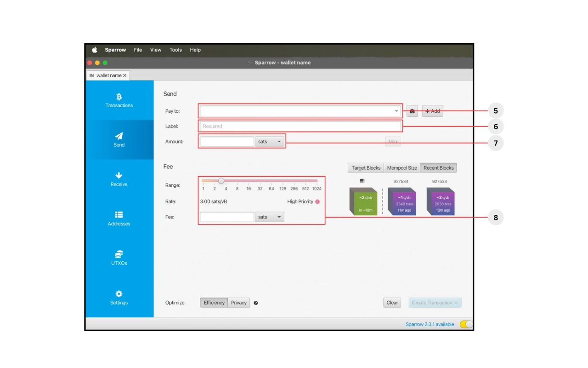Open wallet Settings gear in sidebar
Screen dimensions: 588x368
click(x=119, y=298)
